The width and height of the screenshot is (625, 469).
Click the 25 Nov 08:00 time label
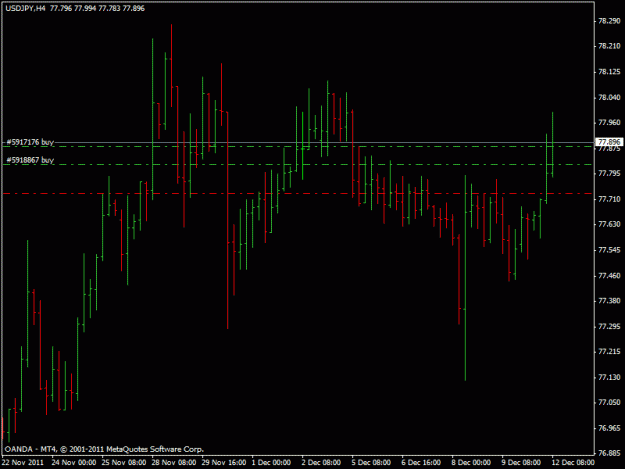(124, 462)
